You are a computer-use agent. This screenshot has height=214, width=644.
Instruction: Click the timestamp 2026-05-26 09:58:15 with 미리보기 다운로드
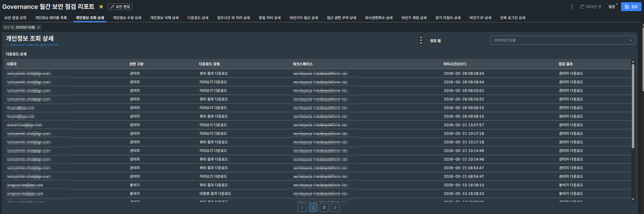[x=464, y=108]
